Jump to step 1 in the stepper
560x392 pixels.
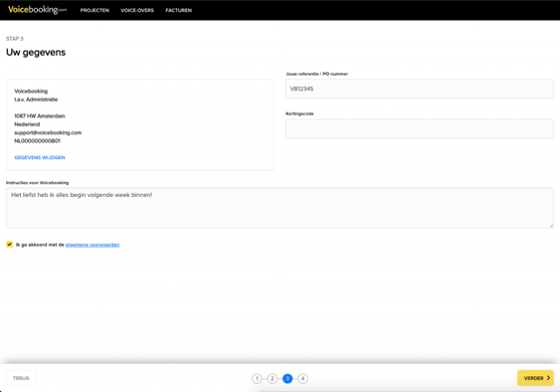pos(257,378)
